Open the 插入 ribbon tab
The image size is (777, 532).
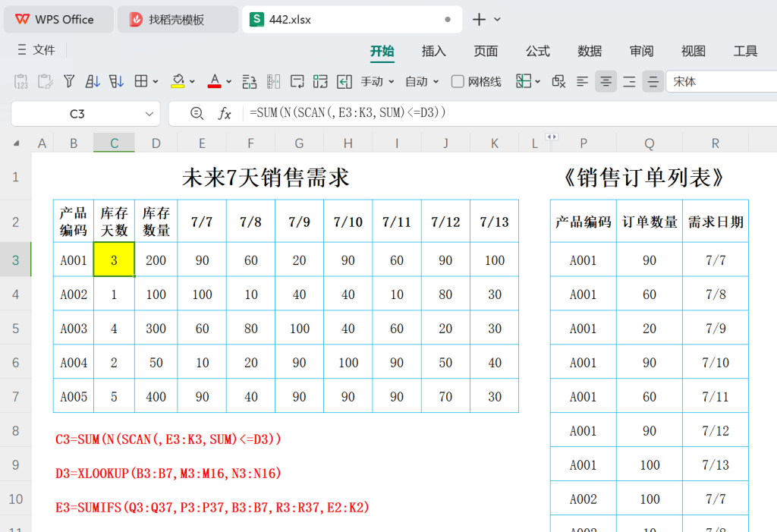[x=433, y=51]
